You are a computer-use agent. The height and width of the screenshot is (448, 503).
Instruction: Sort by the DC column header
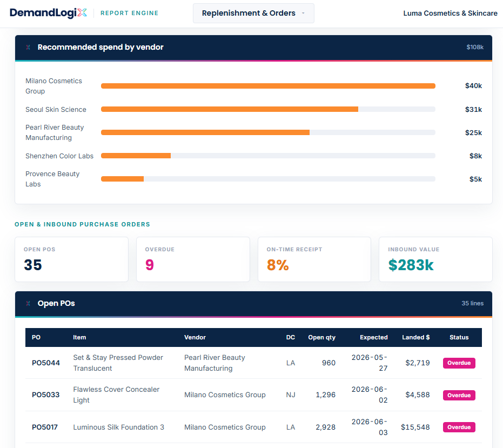pos(291,337)
